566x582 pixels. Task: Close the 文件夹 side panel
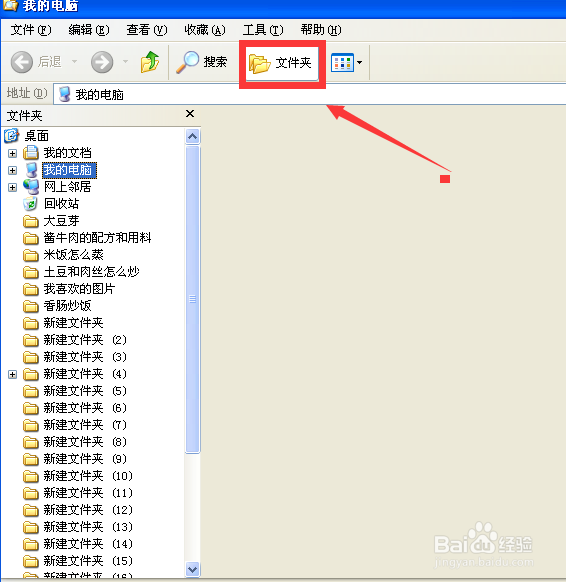(x=190, y=114)
